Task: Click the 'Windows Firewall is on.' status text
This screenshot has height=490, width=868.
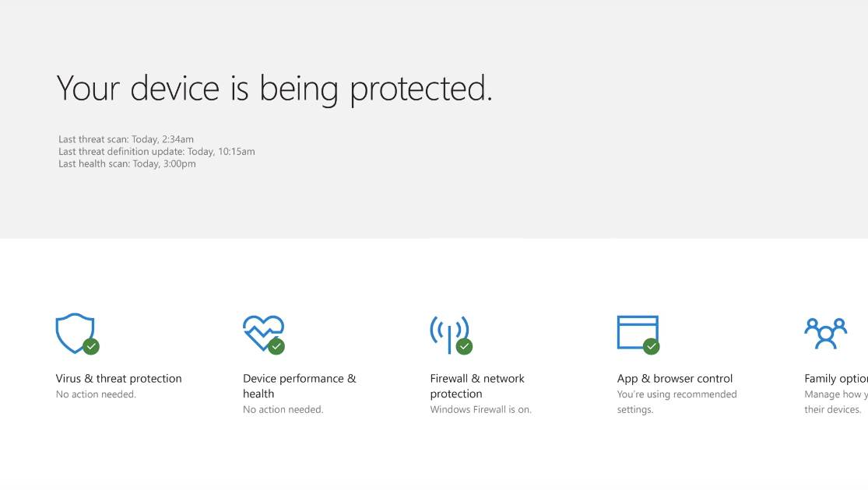Action: [x=480, y=410]
